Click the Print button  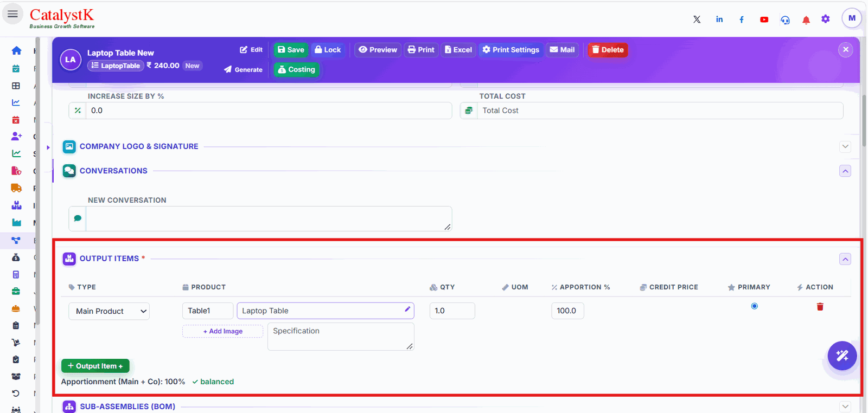click(x=421, y=50)
